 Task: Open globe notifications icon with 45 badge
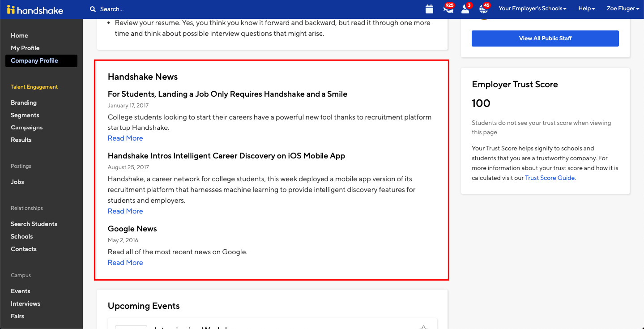pos(484,9)
